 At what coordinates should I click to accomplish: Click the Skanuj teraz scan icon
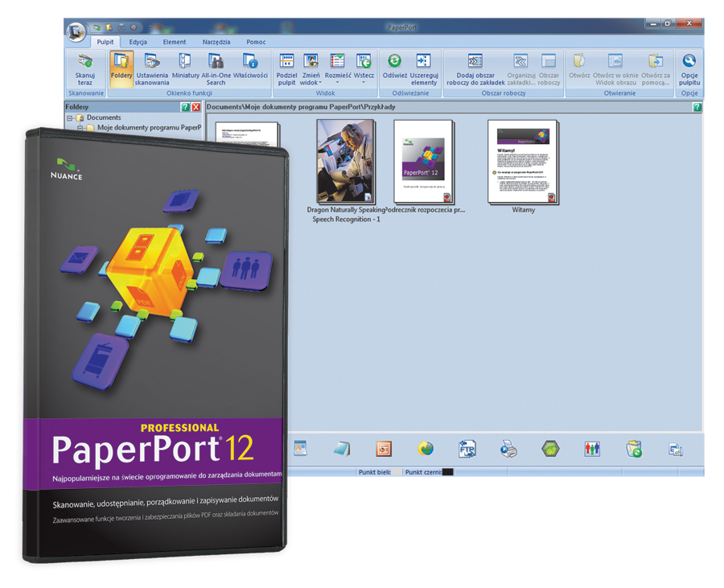(84, 67)
